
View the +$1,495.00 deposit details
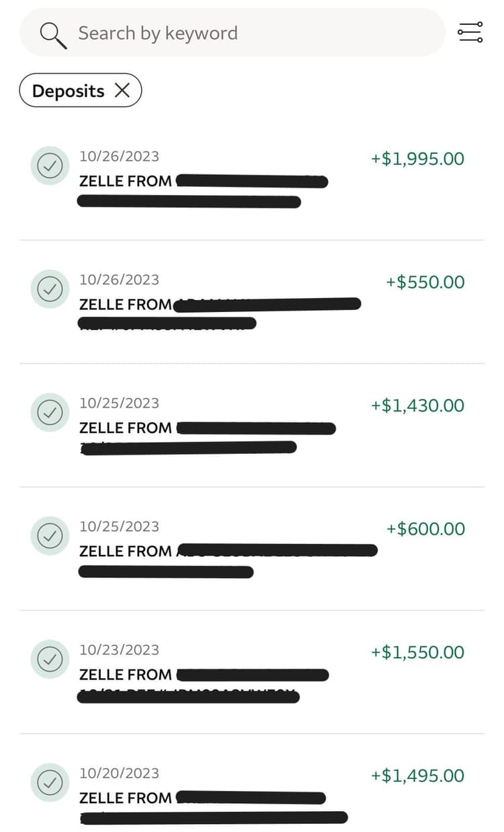417,776
